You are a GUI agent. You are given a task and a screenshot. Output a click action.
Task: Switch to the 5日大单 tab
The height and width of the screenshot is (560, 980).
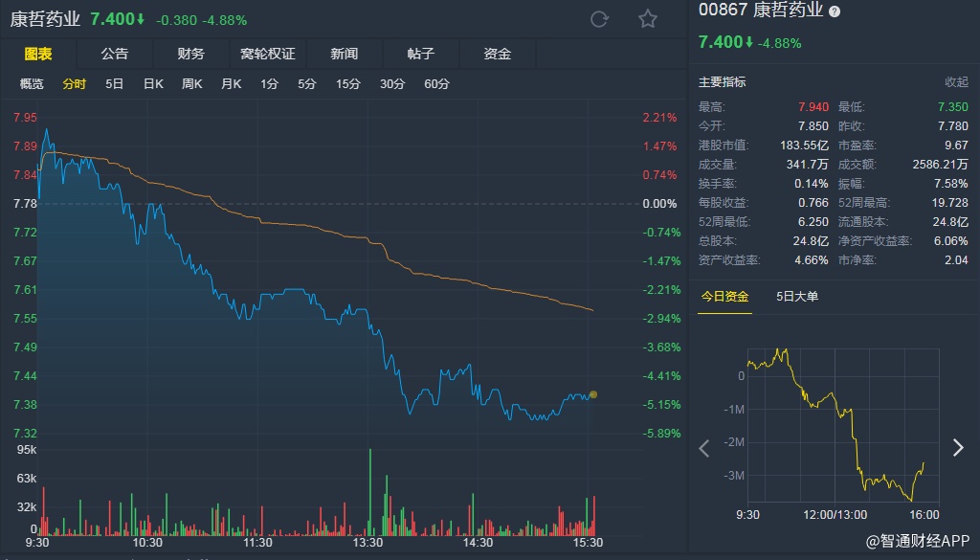(797, 297)
